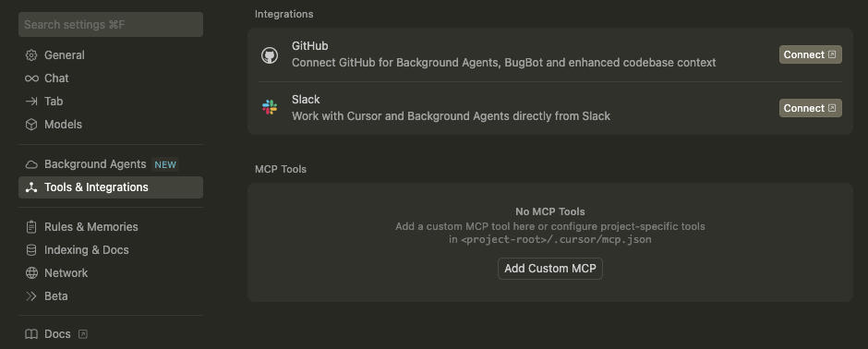Add a custom MCP tool
The width and height of the screenshot is (868, 349).
[550, 269]
